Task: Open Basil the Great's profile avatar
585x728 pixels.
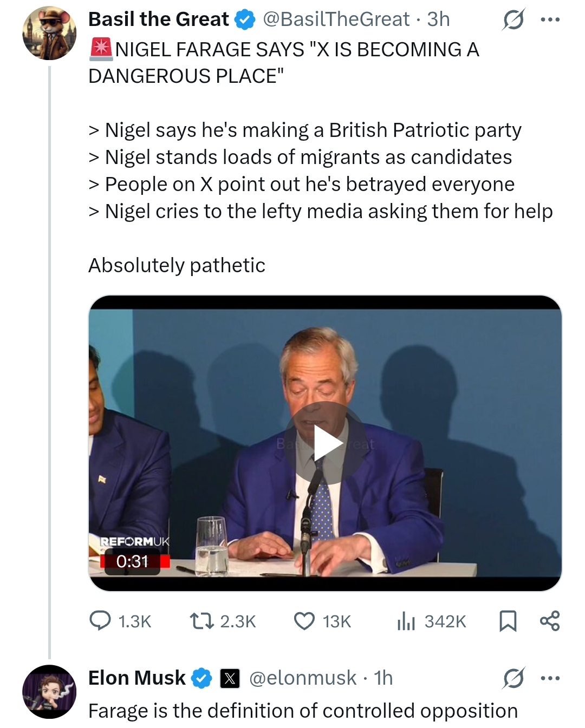Action: [x=49, y=33]
